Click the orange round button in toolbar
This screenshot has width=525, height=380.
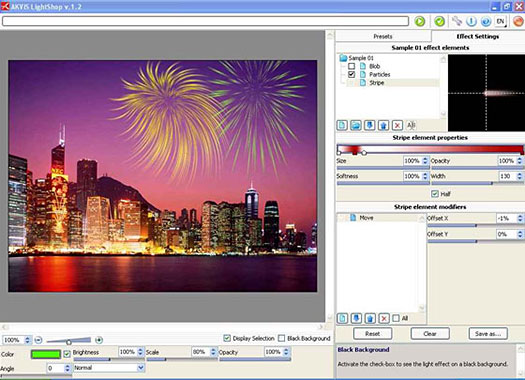click(518, 21)
